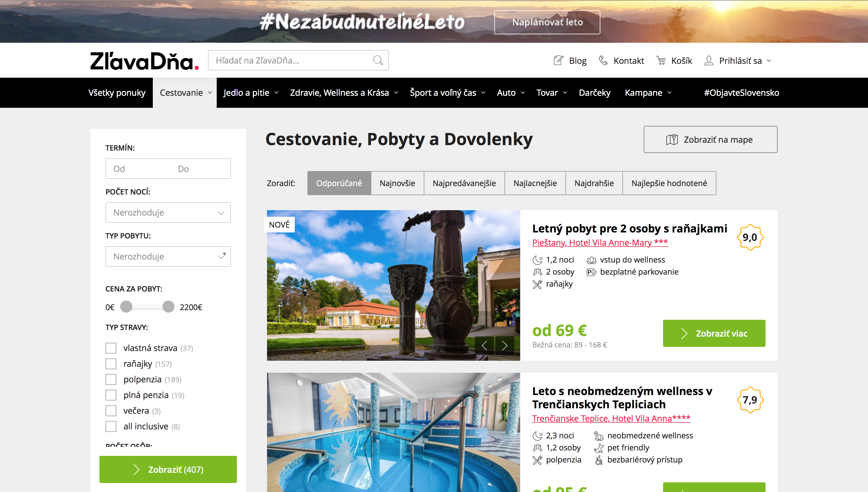Open the Blog pencil icon
The height and width of the screenshot is (492, 868).
(558, 61)
